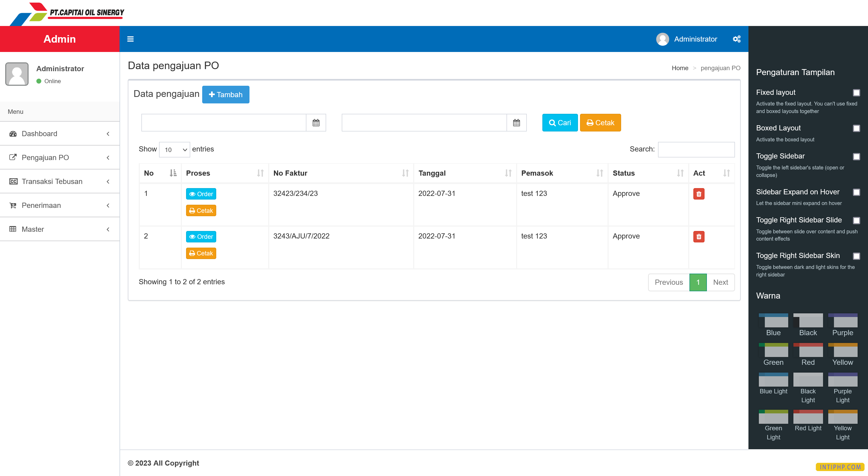The height and width of the screenshot is (476, 868).
Task: Sort table by No Faktur column arrows
Action: coord(405,173)
